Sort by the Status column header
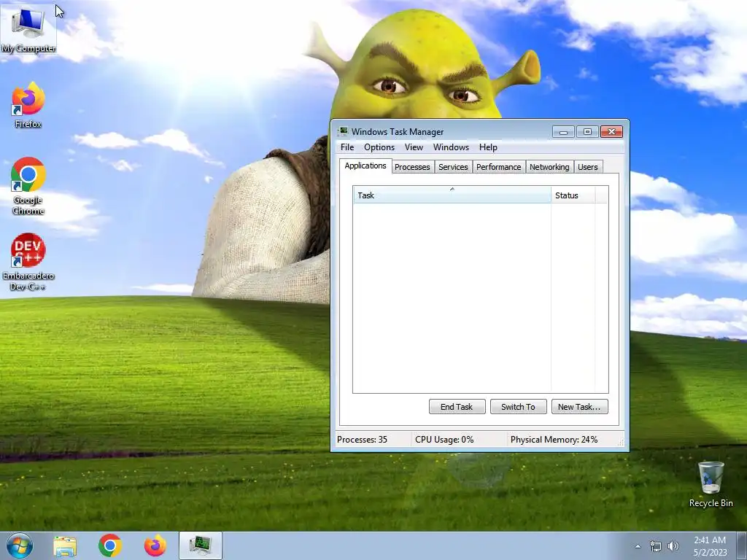This screenshot has height=560, width=747. 573,195
